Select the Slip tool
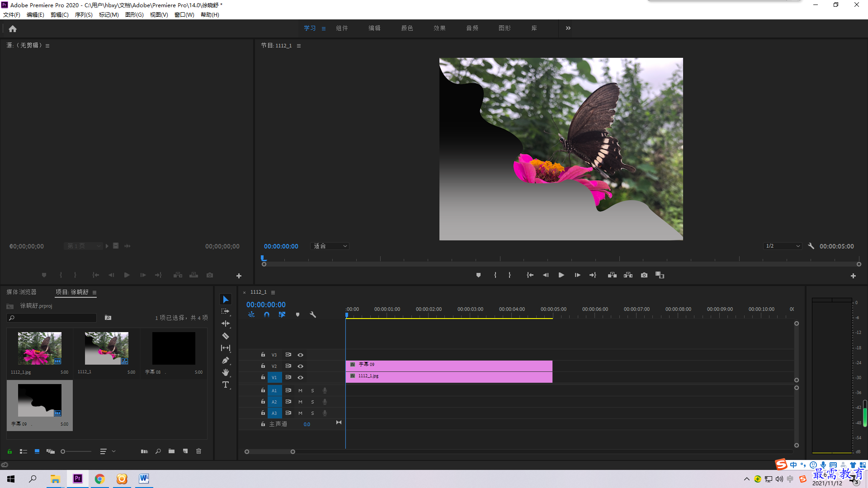This screenshot has width=868, height=488. point(226,348)
